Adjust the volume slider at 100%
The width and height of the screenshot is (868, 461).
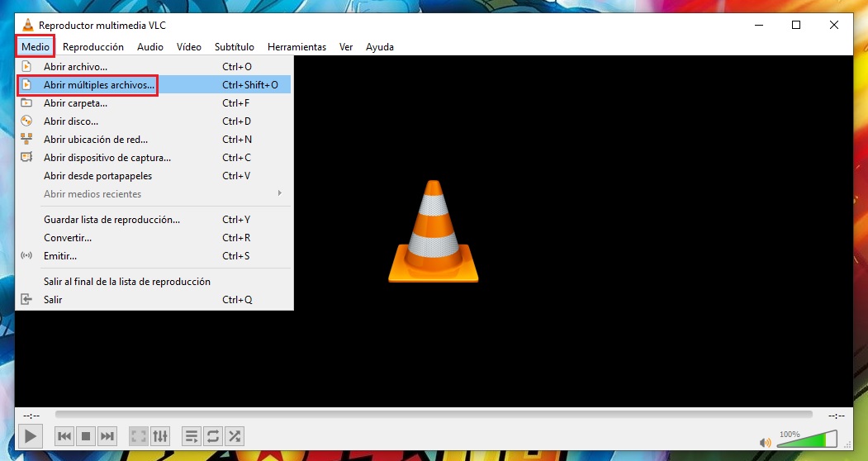tap(808, 440)
